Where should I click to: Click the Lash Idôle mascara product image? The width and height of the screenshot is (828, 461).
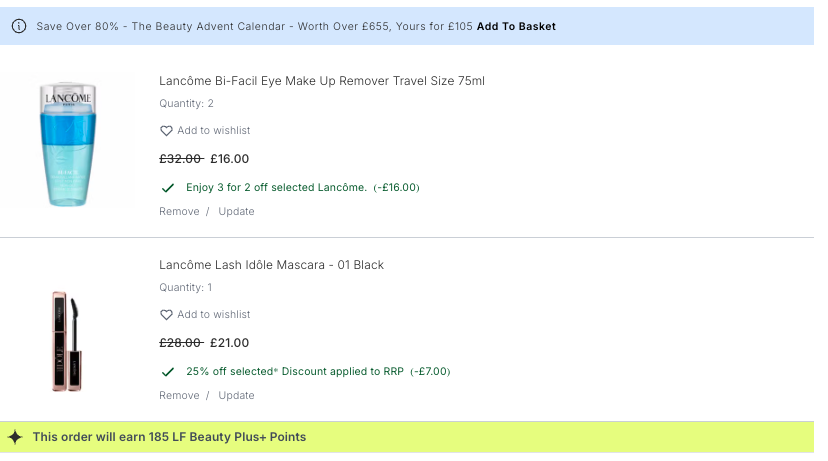[67, 340]
